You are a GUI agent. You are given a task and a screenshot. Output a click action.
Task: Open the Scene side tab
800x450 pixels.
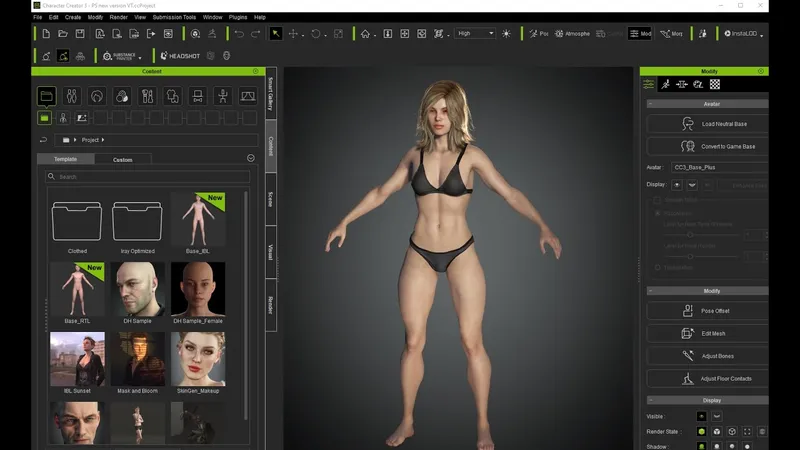coord(271,199)
